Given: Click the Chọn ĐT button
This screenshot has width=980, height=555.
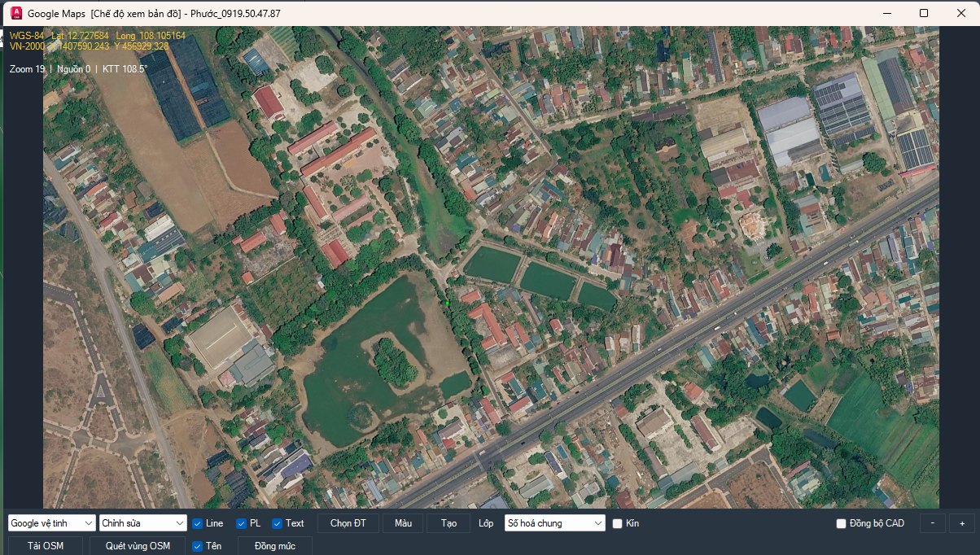Looking at the screenshot, I should pyautogui.click(x=348, y=523).
